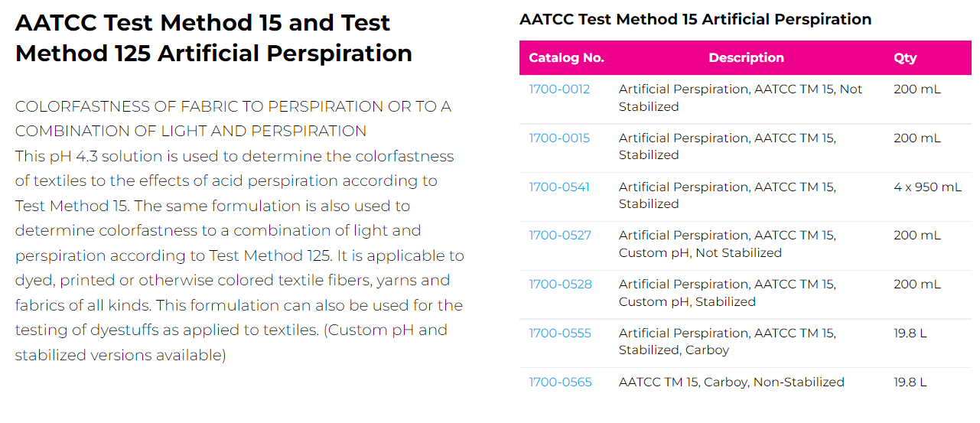The width and height of the screenshot is (980, 423).
Task: Click the table title AATCC Test Method 15
Action: pyautogui.click(x=695, y=20)
